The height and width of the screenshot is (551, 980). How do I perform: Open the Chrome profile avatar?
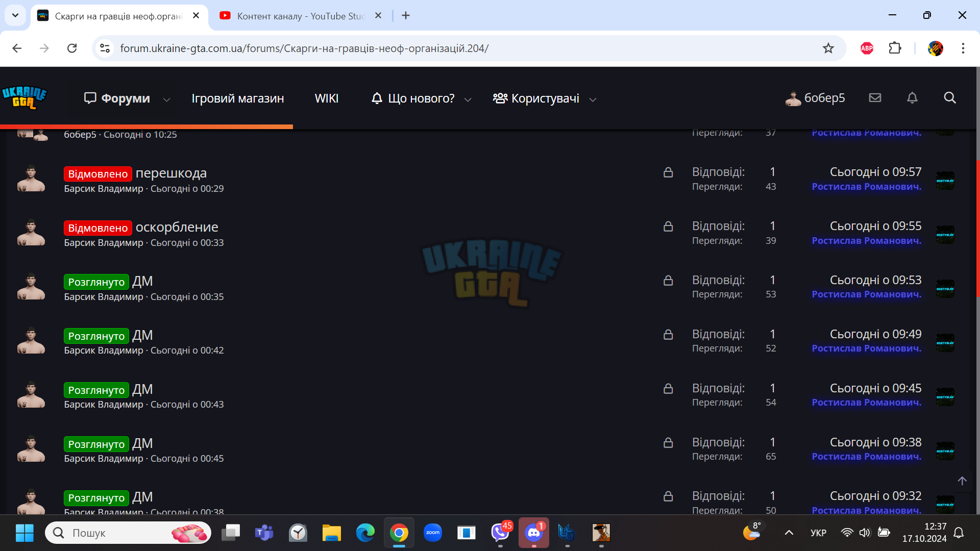pyautogui.click(x=935, y=48)
